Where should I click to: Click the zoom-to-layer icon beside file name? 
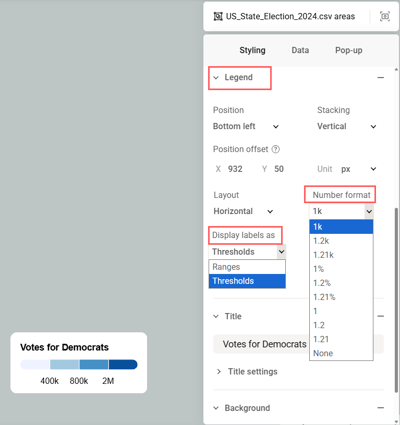[385, 16]
